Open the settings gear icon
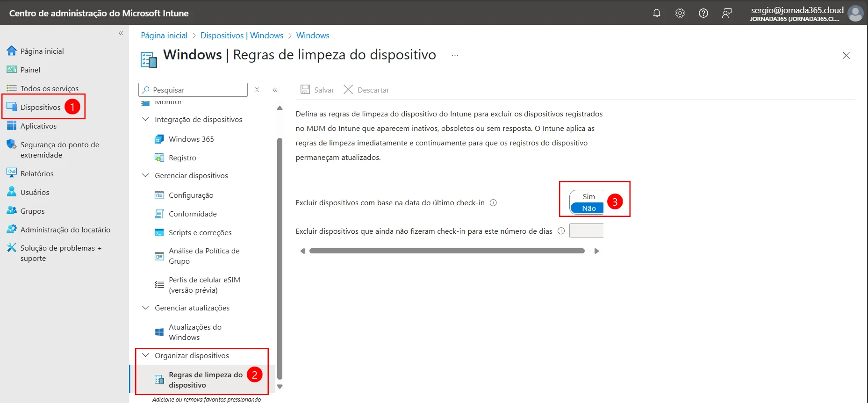868x403 pixels. point(680,13)
